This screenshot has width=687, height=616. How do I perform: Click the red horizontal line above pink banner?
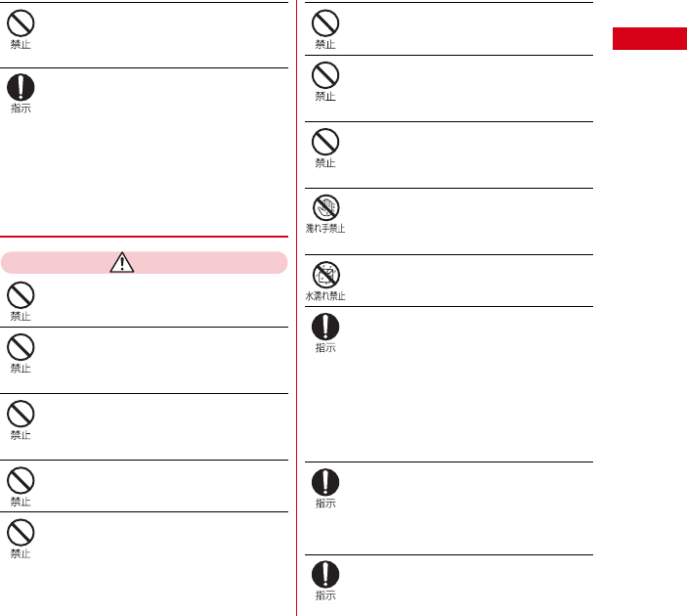[x=145, y=237]
